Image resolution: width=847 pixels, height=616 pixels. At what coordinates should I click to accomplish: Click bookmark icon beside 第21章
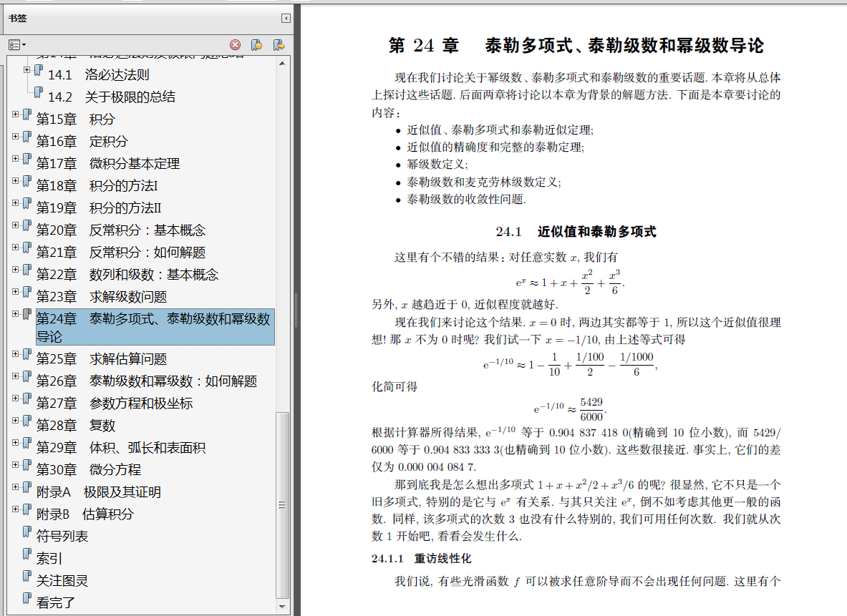point(27,248)
